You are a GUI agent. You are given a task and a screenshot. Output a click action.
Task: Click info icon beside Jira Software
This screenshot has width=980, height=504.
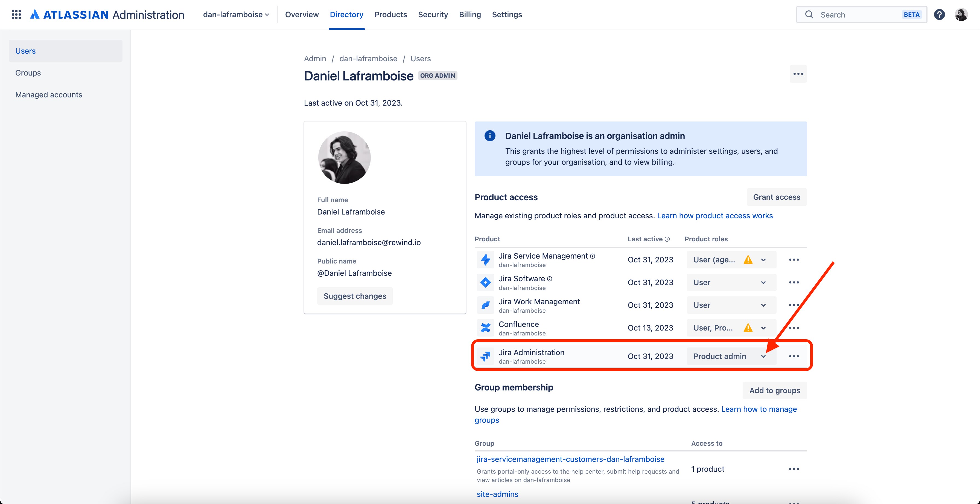click(549, 279)
